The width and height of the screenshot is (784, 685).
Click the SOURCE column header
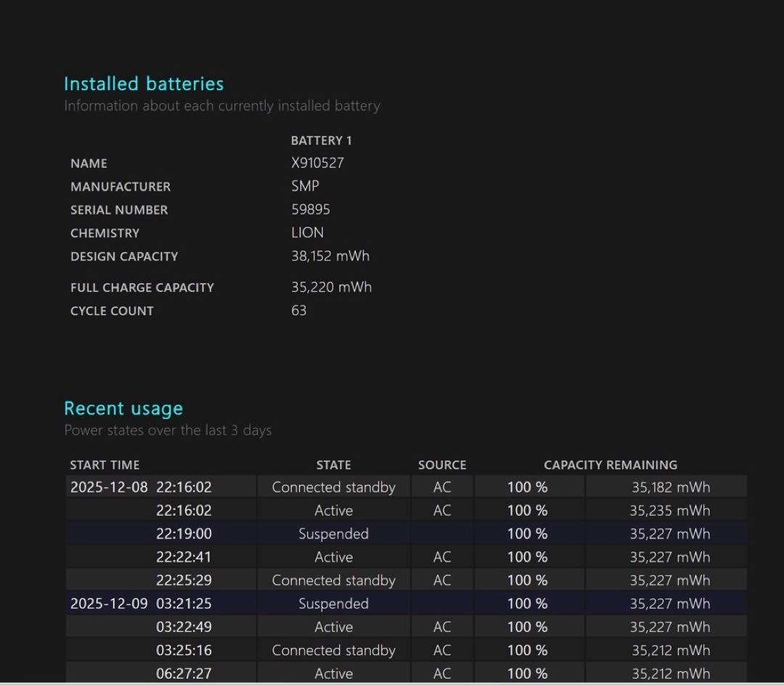click(x=442, y=465)
